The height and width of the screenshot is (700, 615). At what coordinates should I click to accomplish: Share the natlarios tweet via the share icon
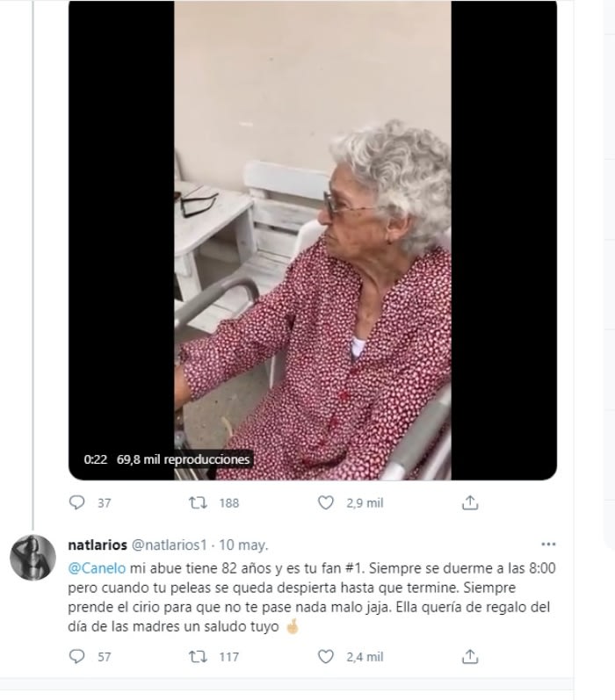click(470, 656)
